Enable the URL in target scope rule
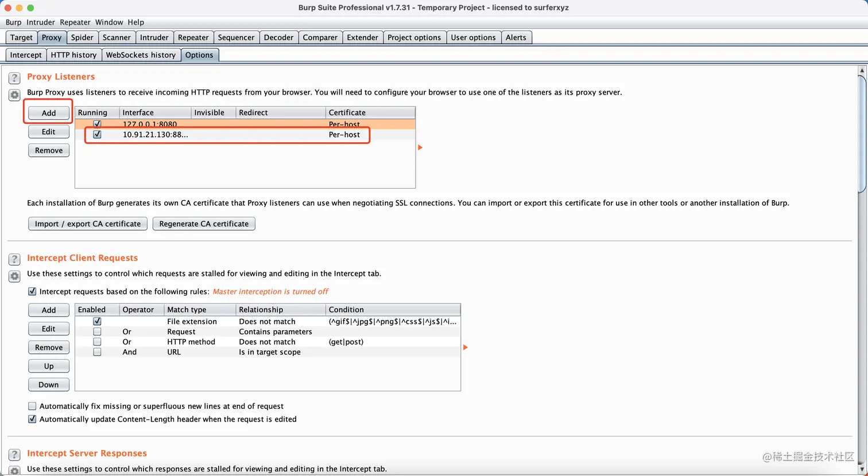 coord(97,352)
